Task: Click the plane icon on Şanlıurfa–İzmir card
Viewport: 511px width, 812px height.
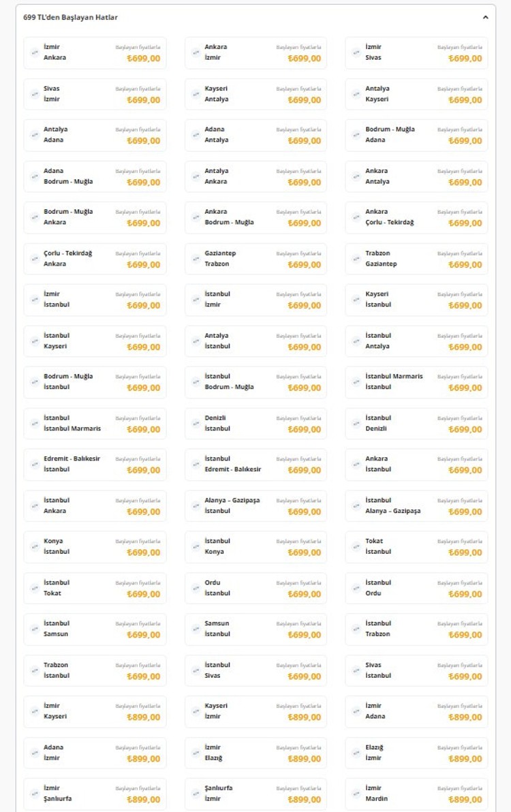Action: pos(196,794)
